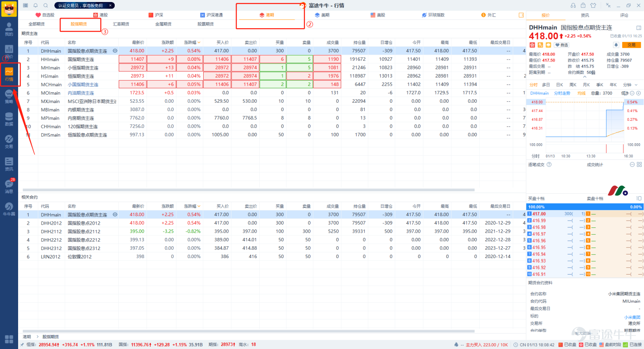Open the 报价 quotes sidebar icon
644x349 pixels.
[x=9, y=52]
